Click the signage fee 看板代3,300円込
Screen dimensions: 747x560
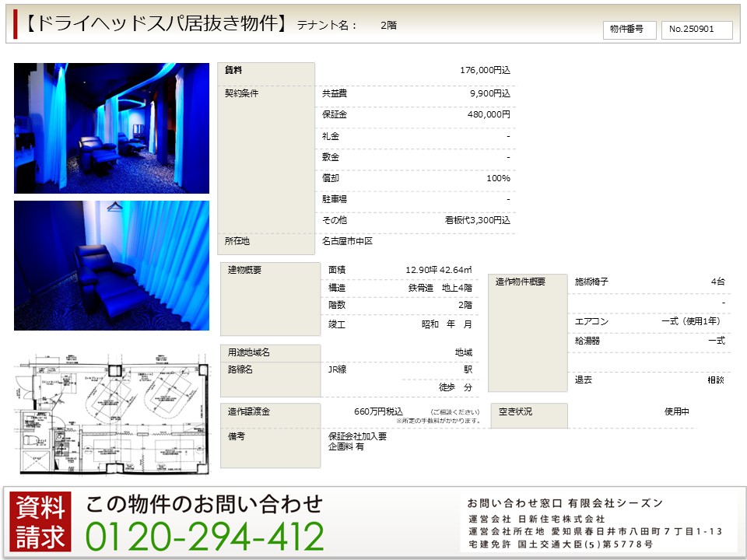click(x=477, y=220)
